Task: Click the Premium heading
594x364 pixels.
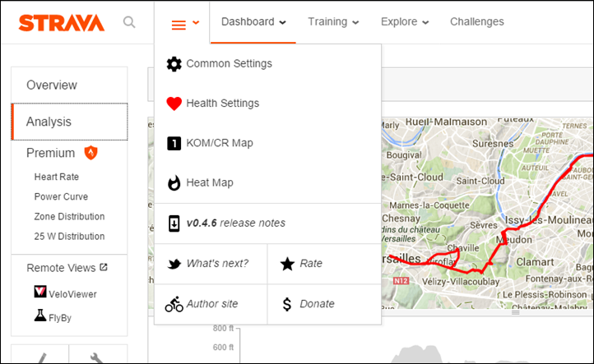Action: (50, 153)
